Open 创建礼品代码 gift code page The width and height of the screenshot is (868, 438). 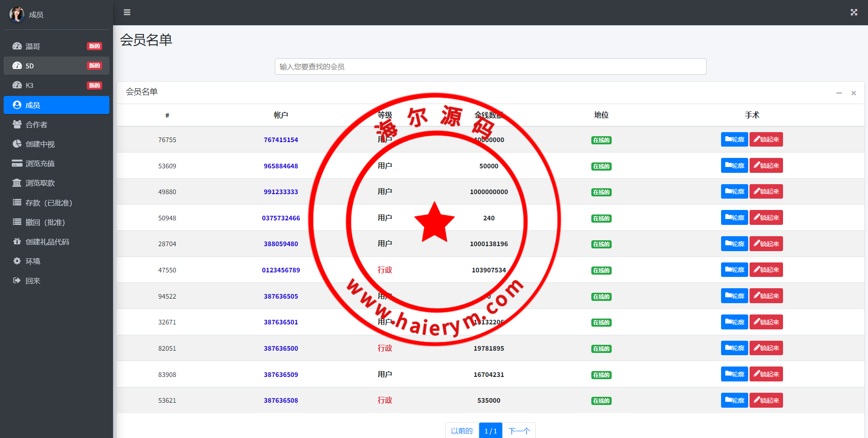[x=47, y=242]
